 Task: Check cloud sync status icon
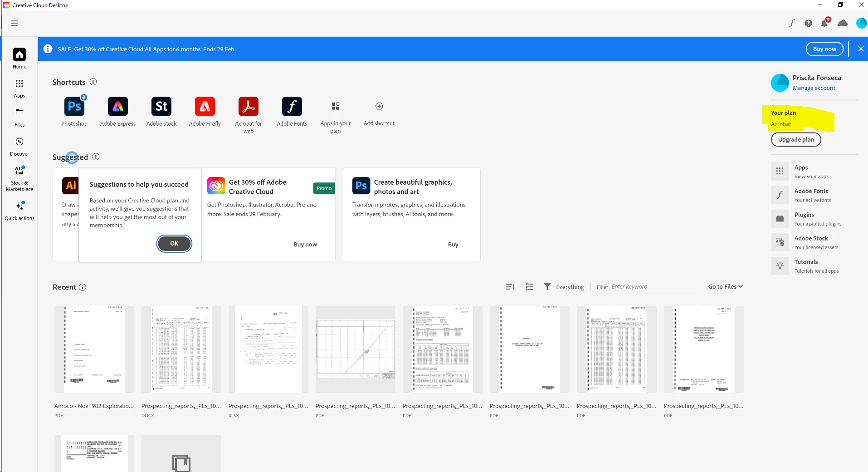tap(843, 23)
